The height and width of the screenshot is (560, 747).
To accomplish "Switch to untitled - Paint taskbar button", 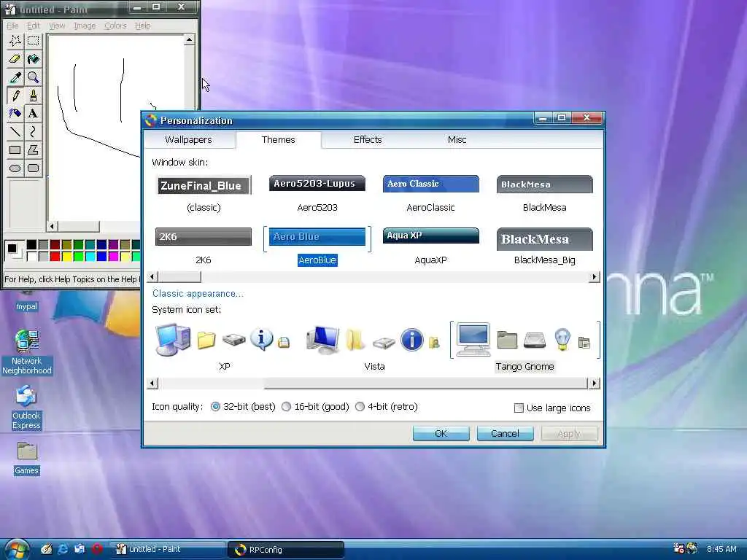I will [x=167, y=549].
